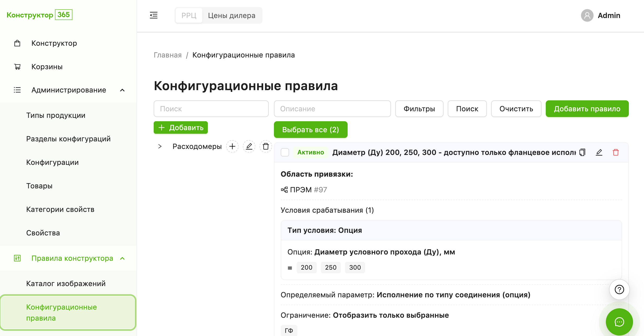Image resolution: width=644 pixels, height=336 pixels.
Task: Click the value tag 200
Action: [307, 268]
